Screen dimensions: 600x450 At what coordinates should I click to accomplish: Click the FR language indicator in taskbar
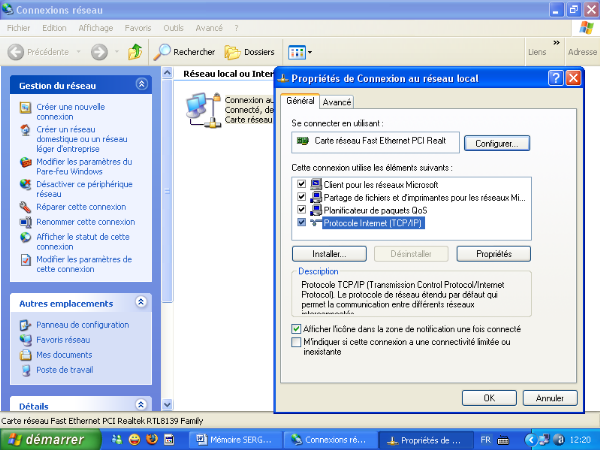pyautogui.click(x=486, y=440)
